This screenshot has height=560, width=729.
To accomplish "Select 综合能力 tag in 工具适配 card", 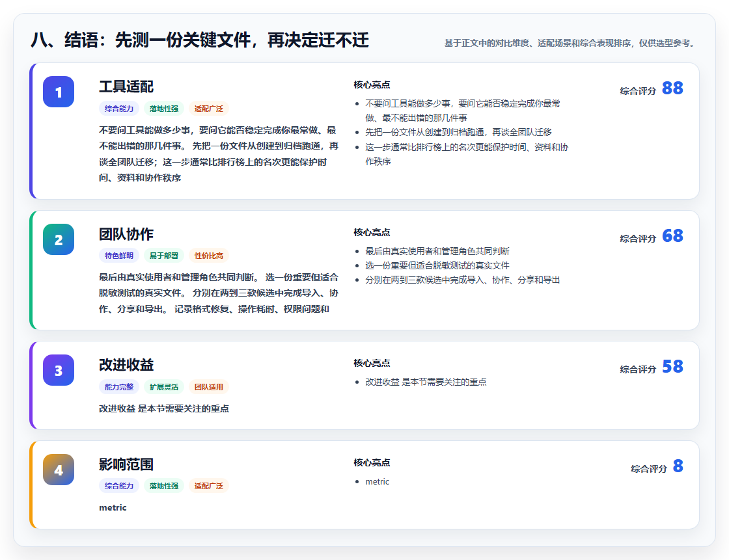I will [119, 108].
